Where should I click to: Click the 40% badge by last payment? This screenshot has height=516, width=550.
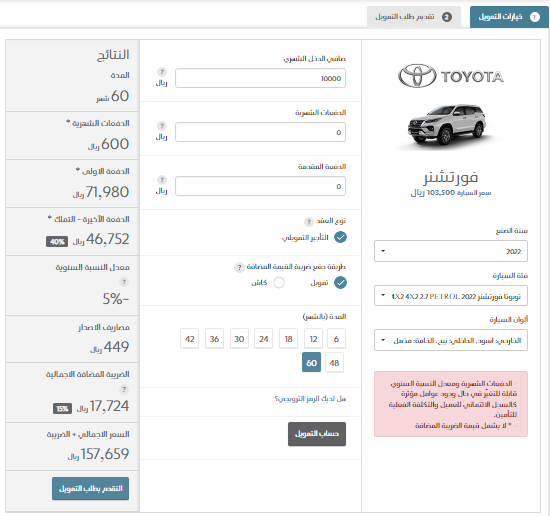coord(57,242)
